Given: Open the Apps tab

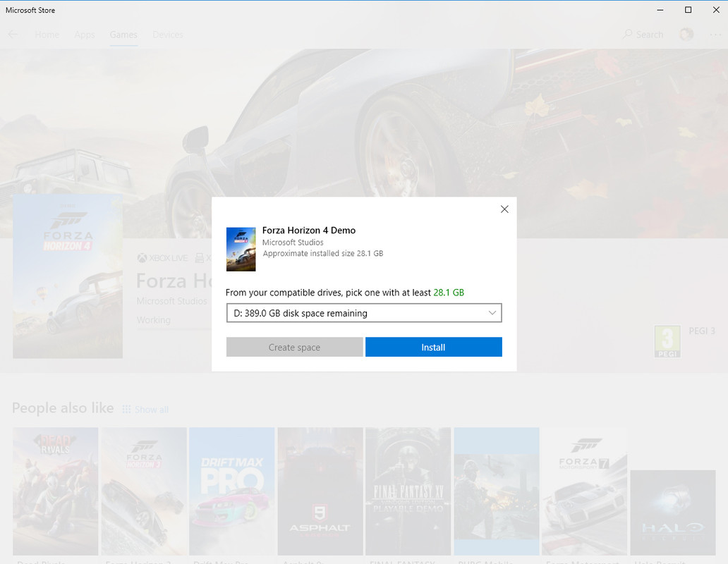Looking at the screenshot, I should tap(85, 35).
